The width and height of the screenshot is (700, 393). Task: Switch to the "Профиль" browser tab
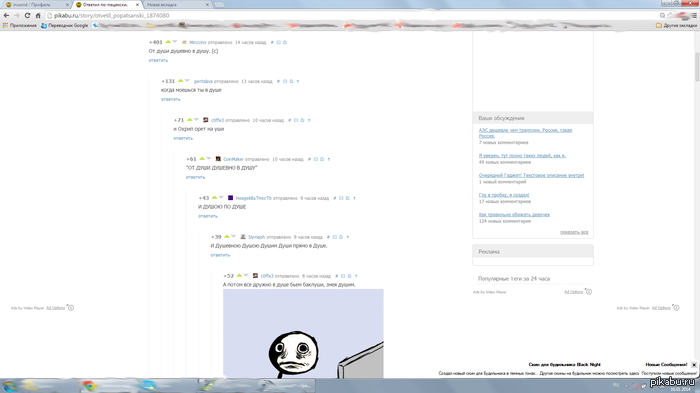pyautogui.click(x=35, y=4)
